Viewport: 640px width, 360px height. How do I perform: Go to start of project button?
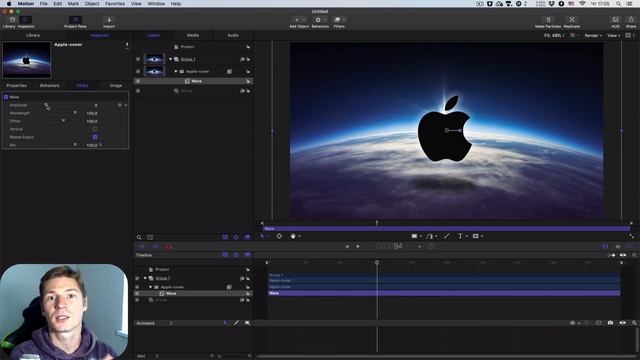point(347,246)
